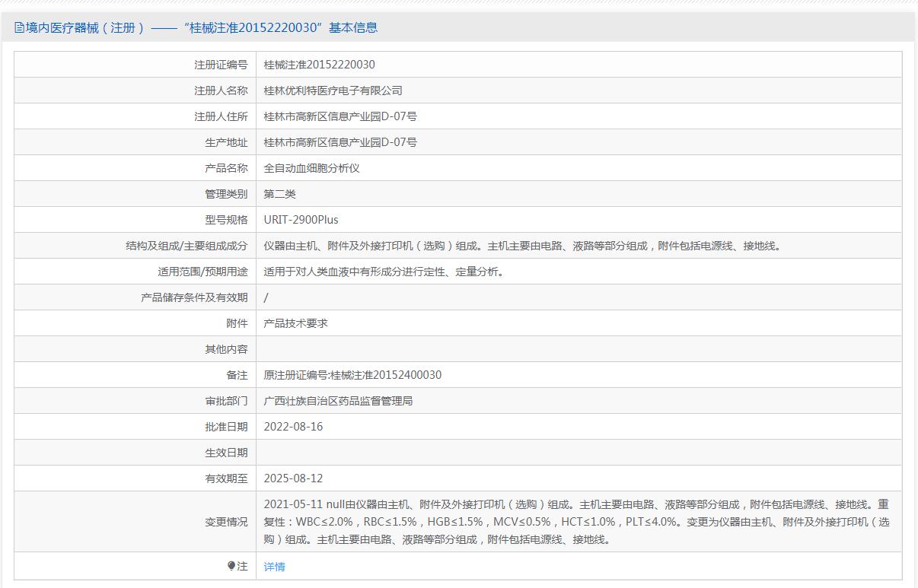Select model text URIT-2900Plus
This screenshot has width=918, height=588.
coord(301,220)
